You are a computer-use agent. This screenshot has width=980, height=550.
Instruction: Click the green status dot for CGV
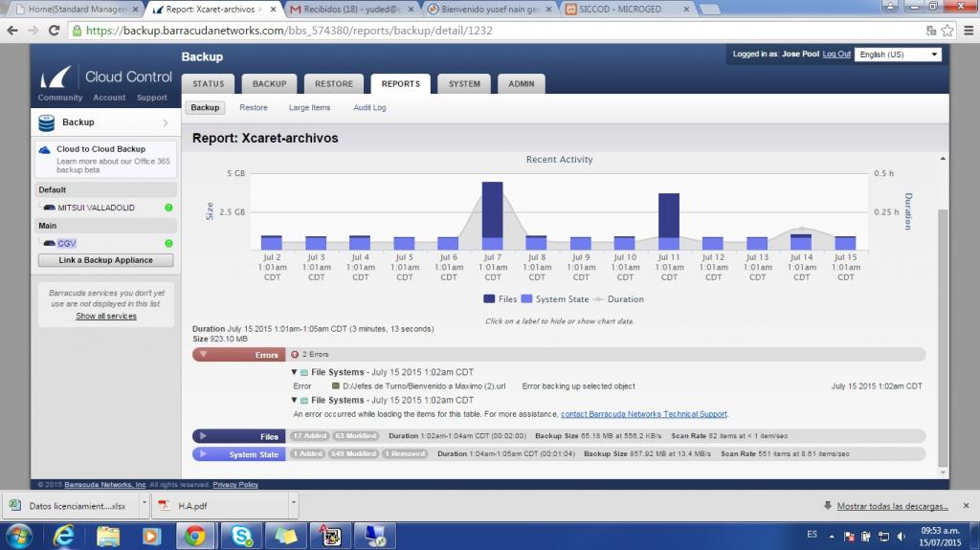pos(168,243)
